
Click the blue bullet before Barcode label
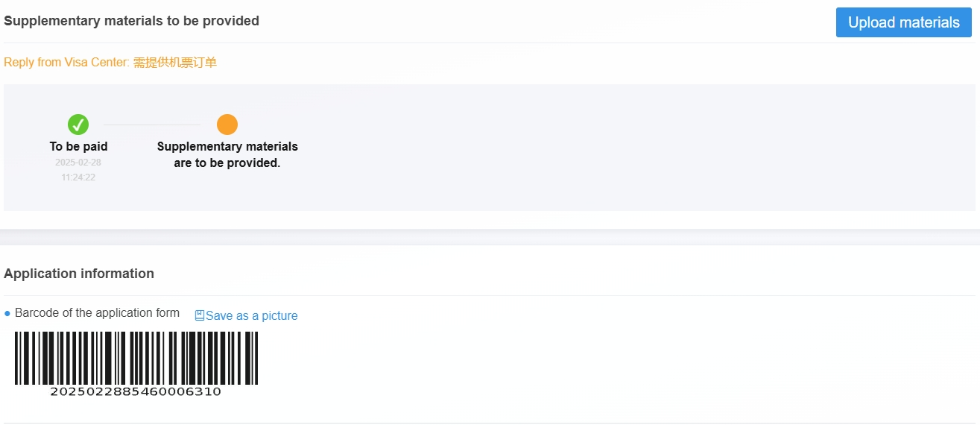[7, 313]
